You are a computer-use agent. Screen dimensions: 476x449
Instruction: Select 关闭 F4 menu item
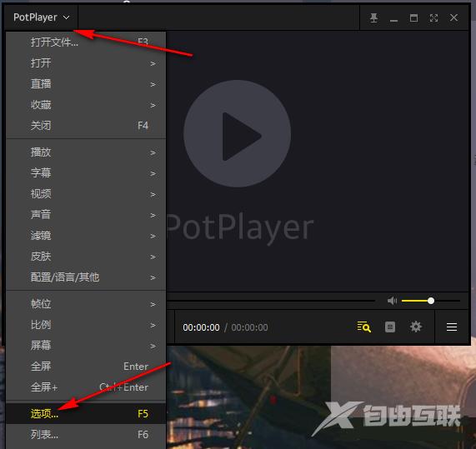pos(86,125)
